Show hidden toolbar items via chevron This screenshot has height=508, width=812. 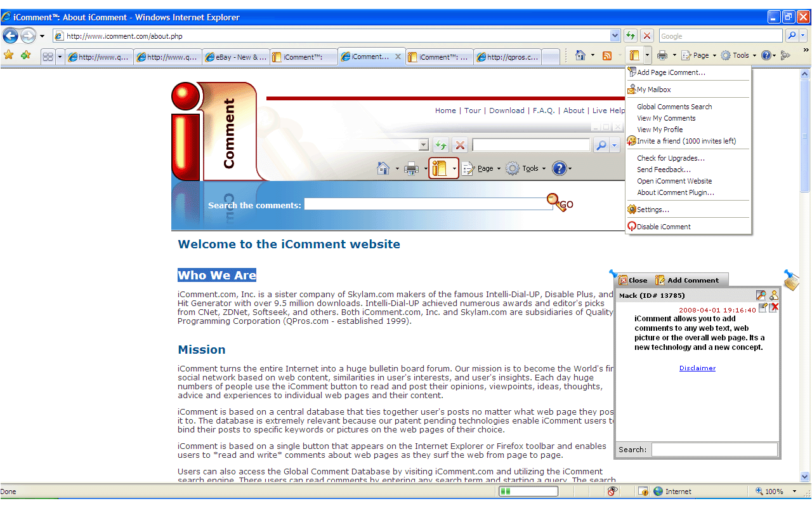tap(806, 50)
